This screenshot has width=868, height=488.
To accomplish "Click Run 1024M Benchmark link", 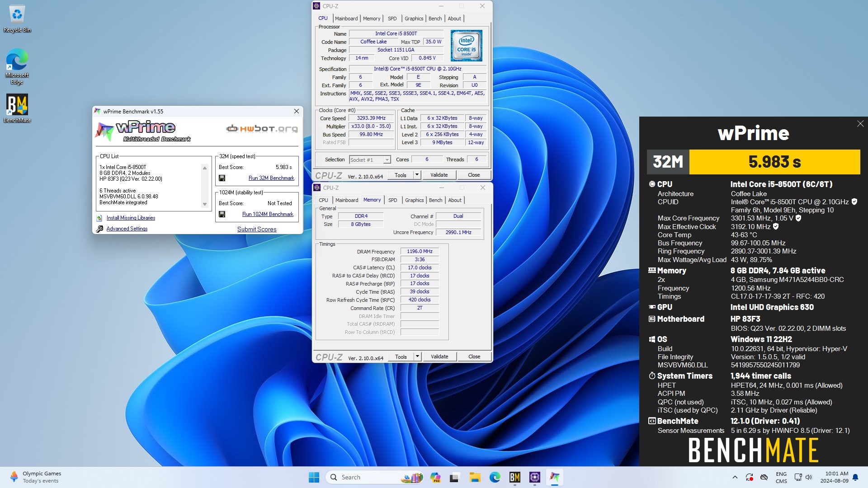I will pos(268,214).
